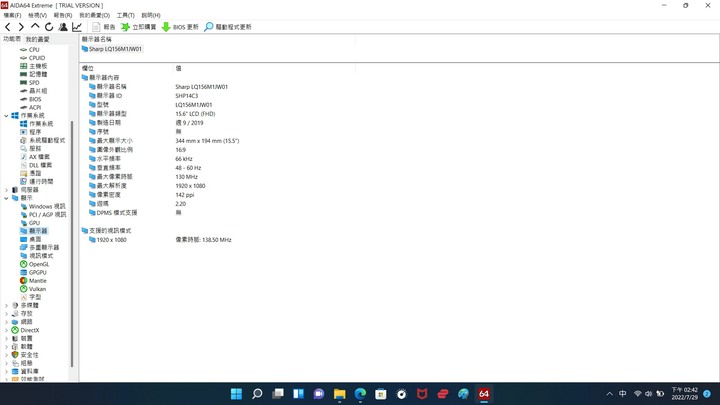Click the sidebar tree vertical scrollbar

click(72, 243)
